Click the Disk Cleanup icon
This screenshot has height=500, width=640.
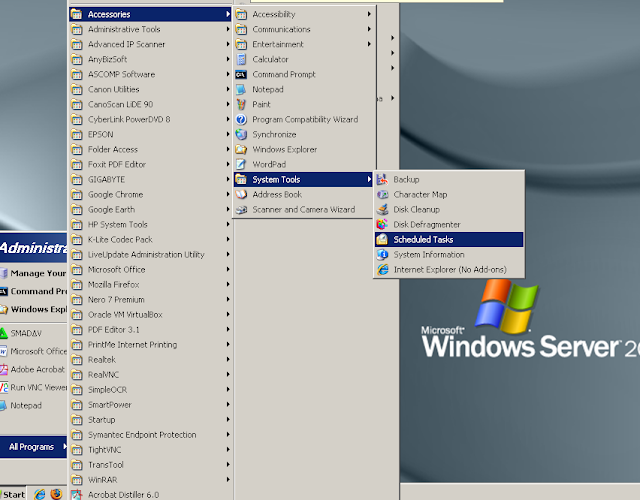click(x=382, y=209)
